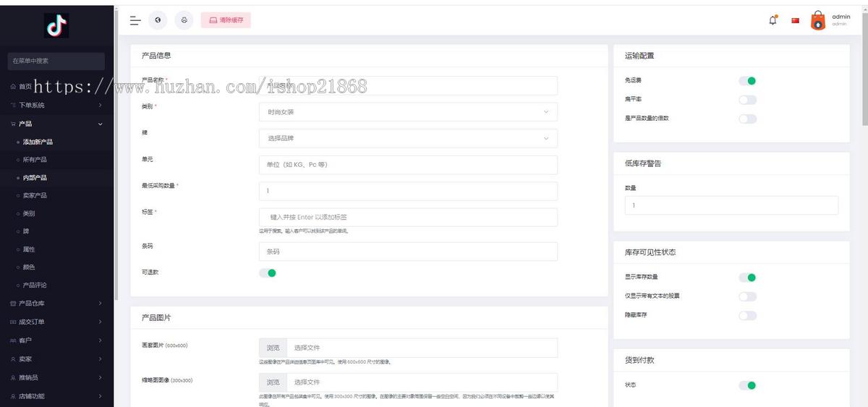
Task: Open the 选择品牌 brand dropdown
Action: click(x=408, y=138)
